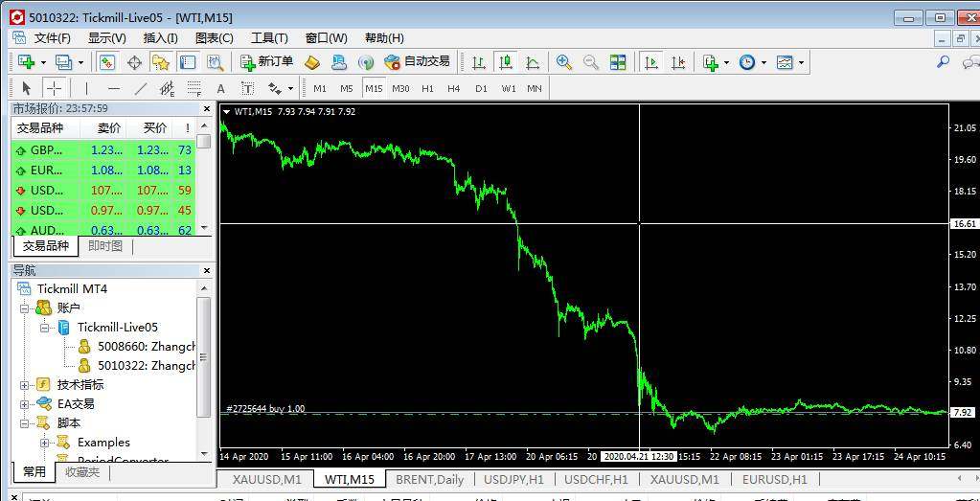Select the text tool A

(x=220, y=88)
